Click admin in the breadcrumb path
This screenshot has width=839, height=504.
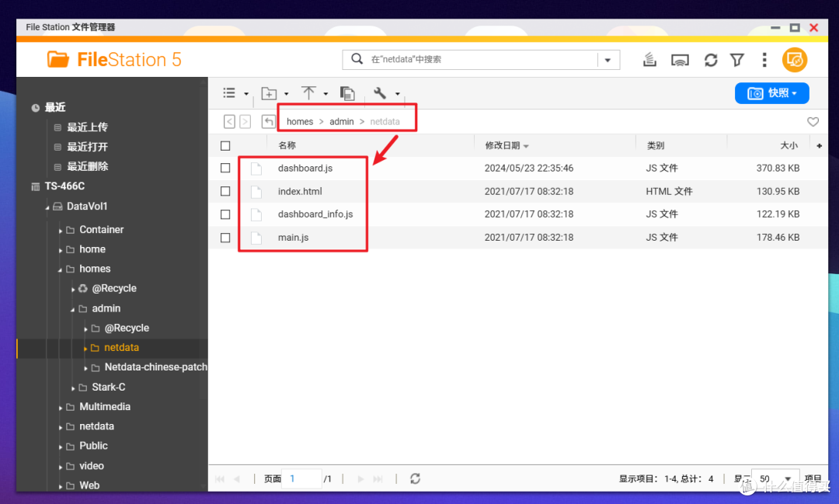[342, 121]
